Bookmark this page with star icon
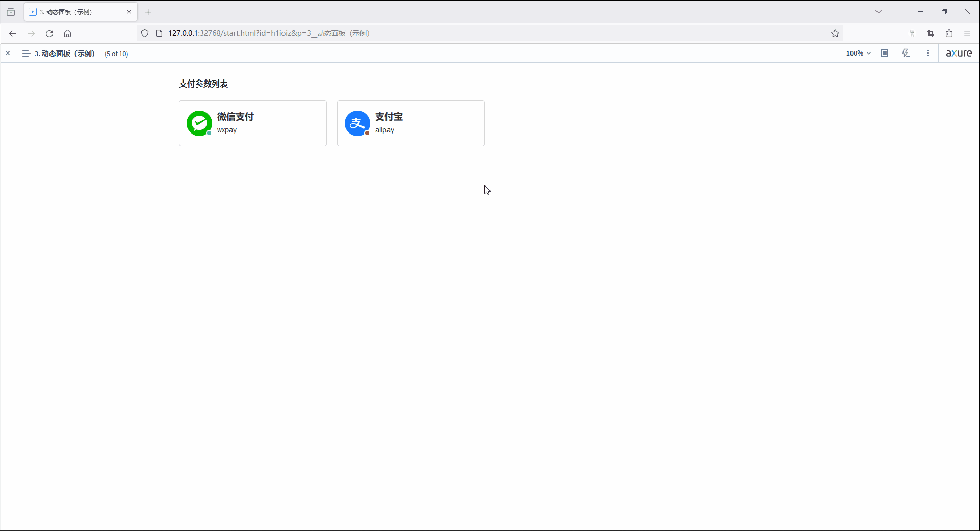 [x=835, y=33]
